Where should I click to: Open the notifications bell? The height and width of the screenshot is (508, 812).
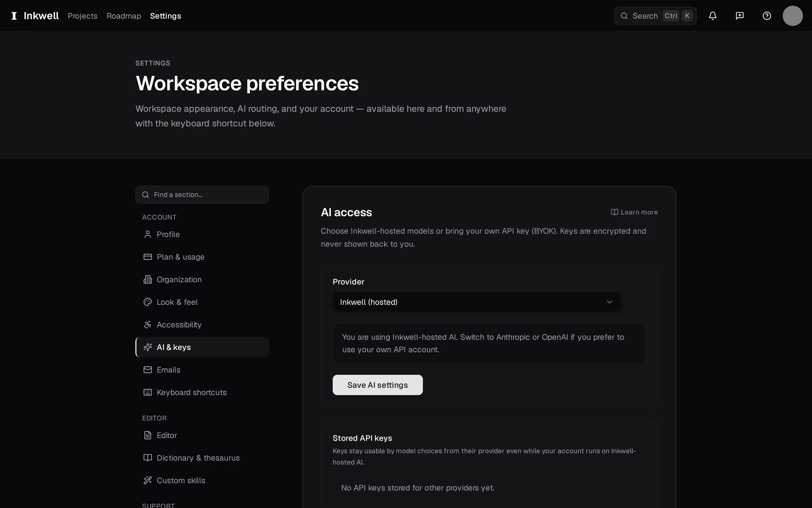point(713,16)
